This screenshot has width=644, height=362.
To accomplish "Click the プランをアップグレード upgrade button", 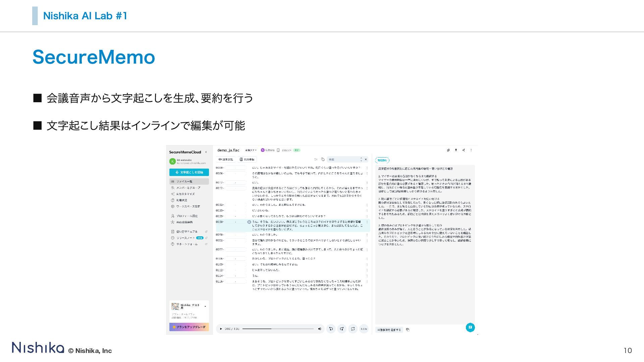I will click(x=189, y=327).
